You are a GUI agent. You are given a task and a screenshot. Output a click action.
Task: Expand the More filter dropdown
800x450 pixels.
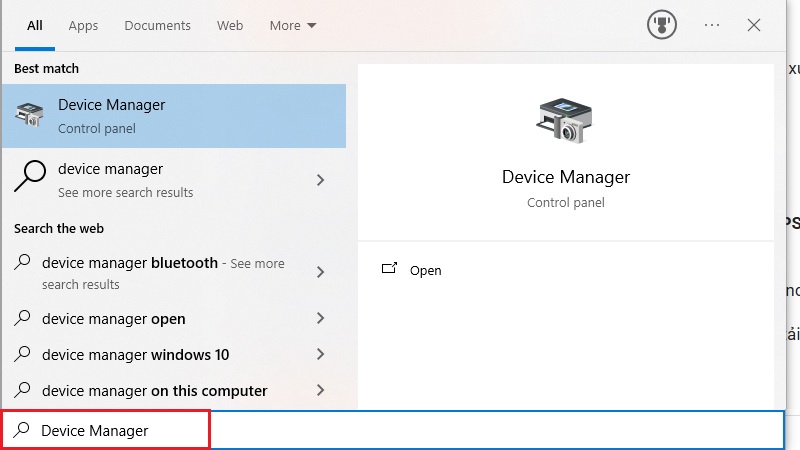coord(293,26)
